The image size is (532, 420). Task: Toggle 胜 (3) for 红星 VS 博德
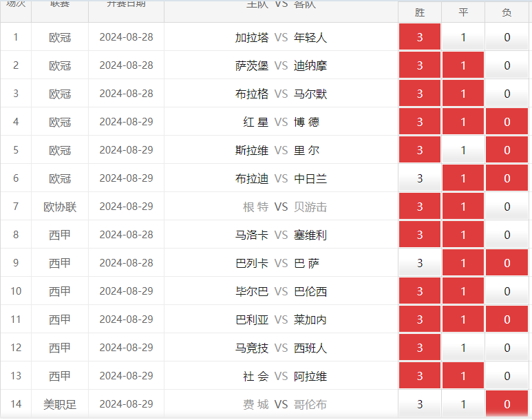click(420, 121)
